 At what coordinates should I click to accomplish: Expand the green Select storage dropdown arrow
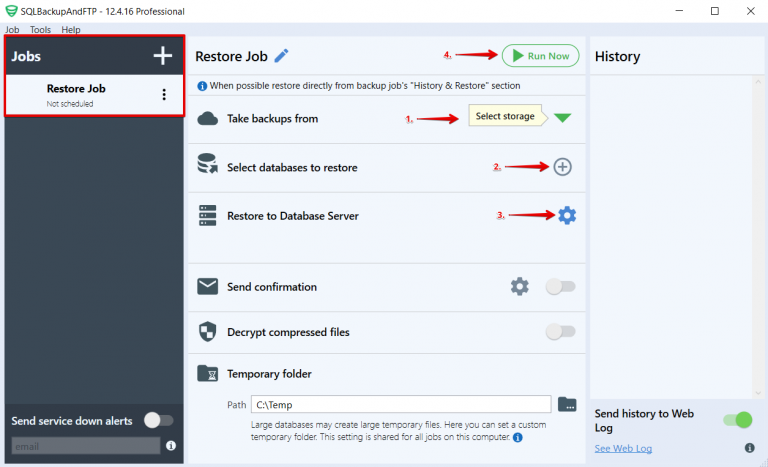[x=563, y=117]
